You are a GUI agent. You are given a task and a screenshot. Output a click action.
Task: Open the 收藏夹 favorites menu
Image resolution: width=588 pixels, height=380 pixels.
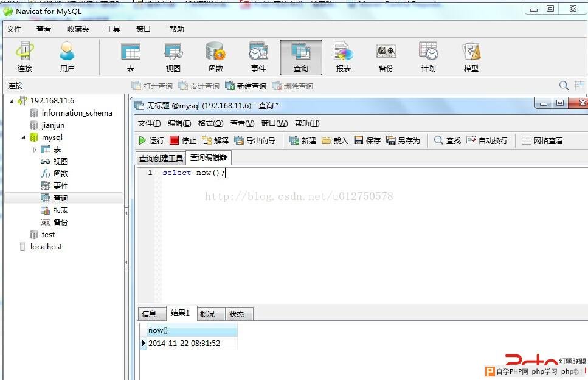[x=78, y=29]
